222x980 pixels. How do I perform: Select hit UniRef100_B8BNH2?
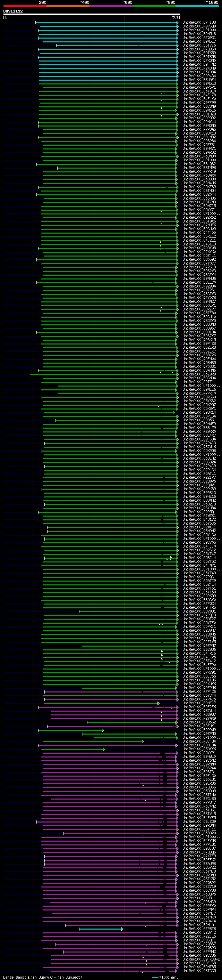coord(199,500)
